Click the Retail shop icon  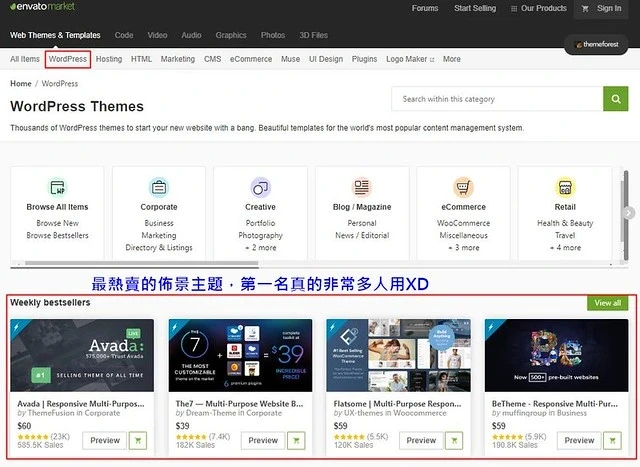(x=565, y=187)
